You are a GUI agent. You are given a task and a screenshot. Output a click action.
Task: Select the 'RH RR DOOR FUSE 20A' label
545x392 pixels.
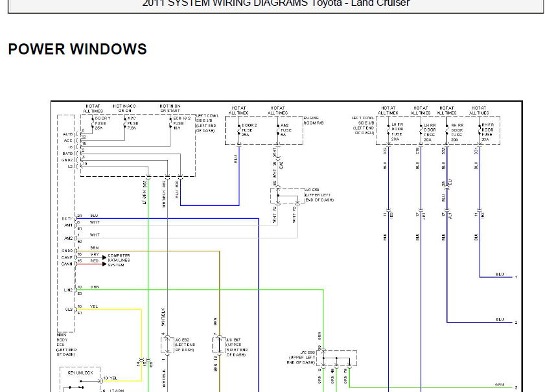[457, 132]
